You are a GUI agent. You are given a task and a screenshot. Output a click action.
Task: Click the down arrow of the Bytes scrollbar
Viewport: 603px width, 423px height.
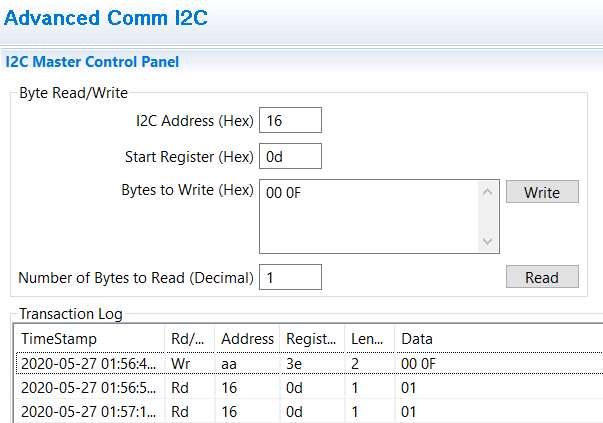coord(487,241)
